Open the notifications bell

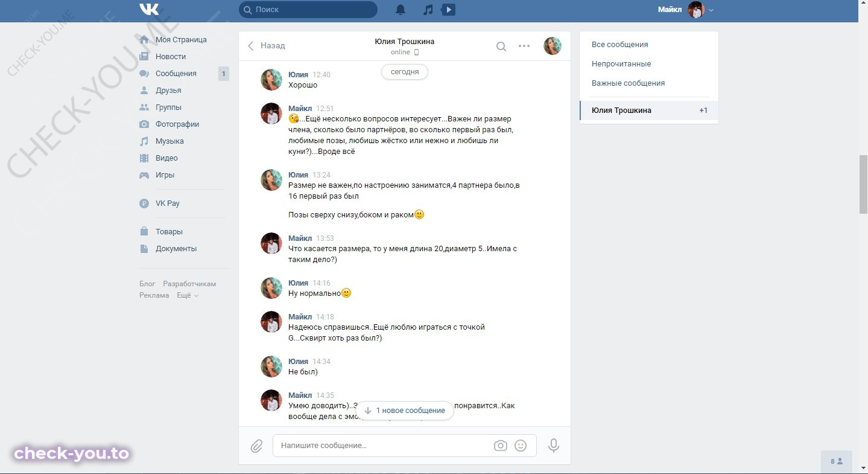pyautogui.click(x=401, y=10)
